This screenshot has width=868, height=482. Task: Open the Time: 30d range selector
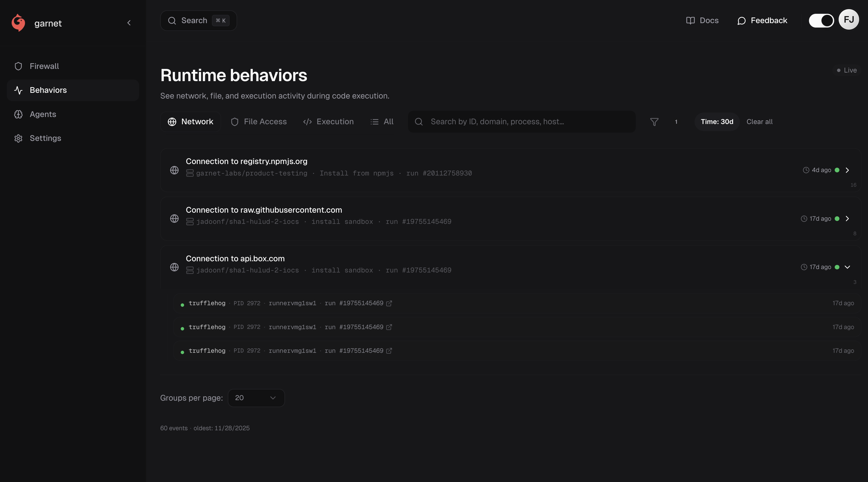point(716,122)
